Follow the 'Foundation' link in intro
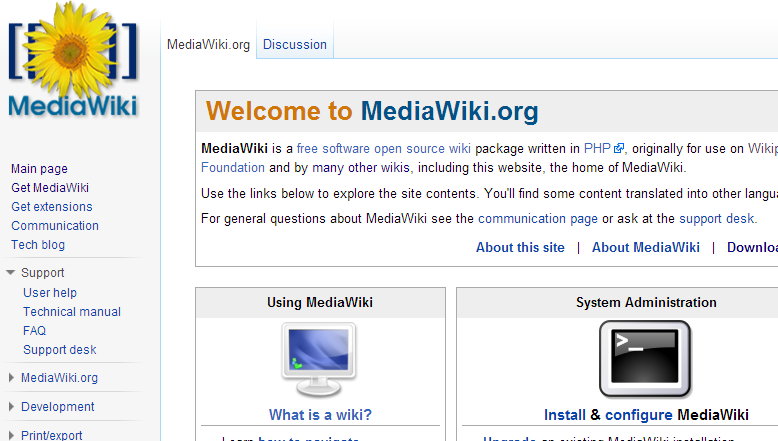This screenshot has height=441, width=778. pos(233,167)
